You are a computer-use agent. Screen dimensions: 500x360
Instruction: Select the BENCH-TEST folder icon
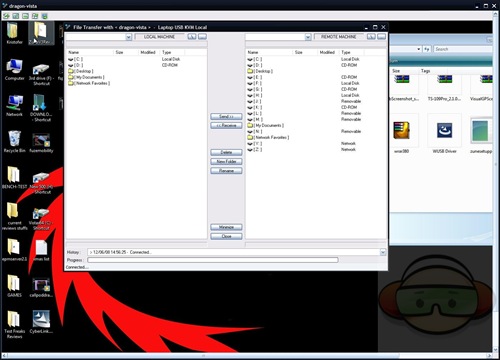coord(14,177)
